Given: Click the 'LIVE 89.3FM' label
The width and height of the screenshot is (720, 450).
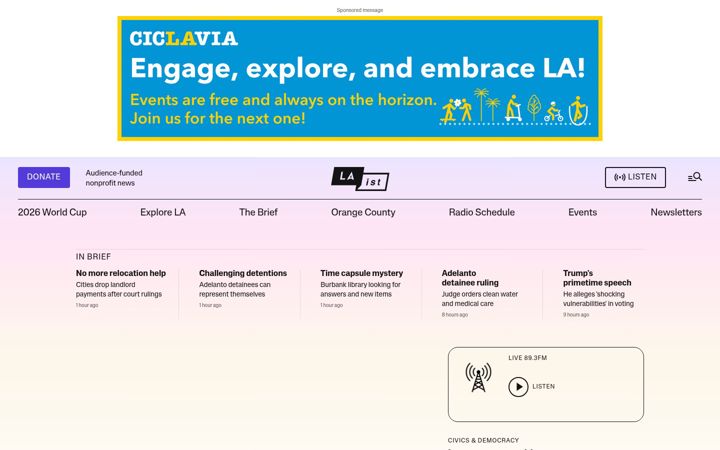Looking at the screenshot, I should click(528, 358).
